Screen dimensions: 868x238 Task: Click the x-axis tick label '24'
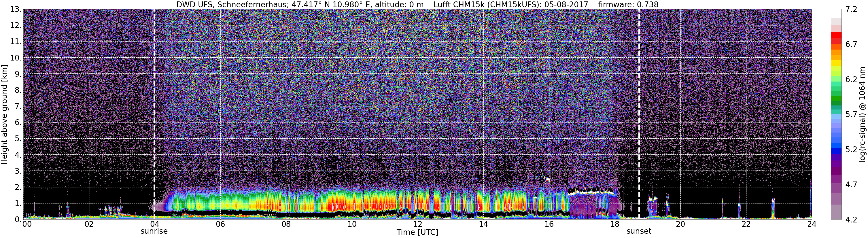[x=811, y=224]
